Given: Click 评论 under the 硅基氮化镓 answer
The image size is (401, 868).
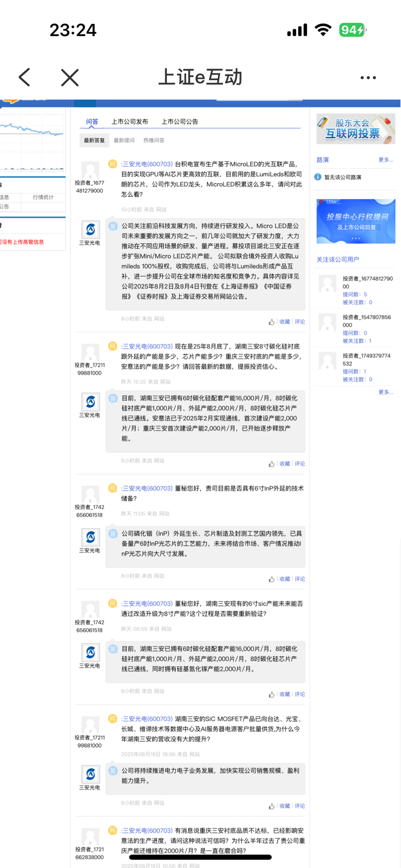Looking at the screenshot, I should (300, 694).
